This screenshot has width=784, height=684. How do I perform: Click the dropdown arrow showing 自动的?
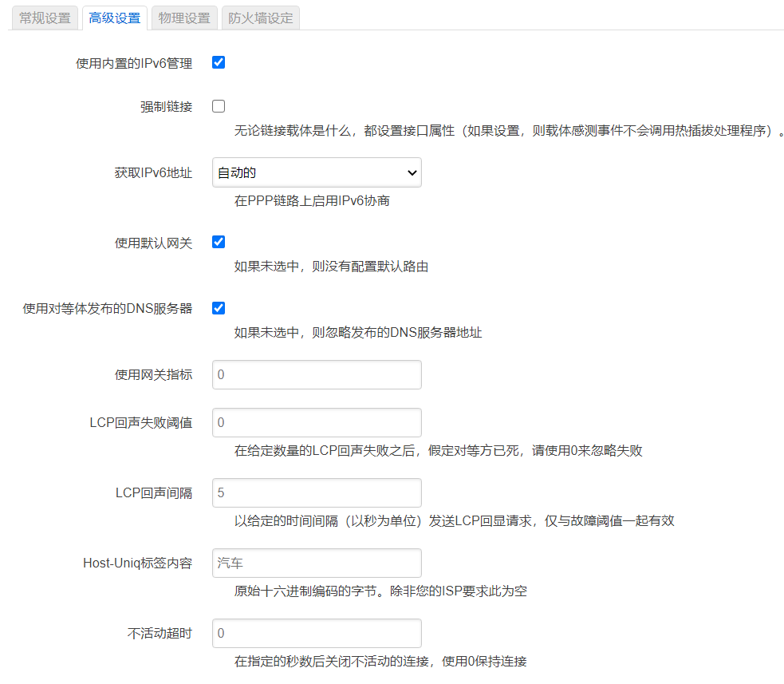click(x=411, y=172)
